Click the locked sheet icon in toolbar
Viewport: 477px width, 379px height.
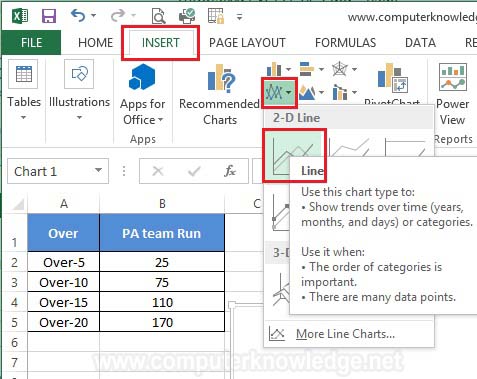(x=216, y=16)
